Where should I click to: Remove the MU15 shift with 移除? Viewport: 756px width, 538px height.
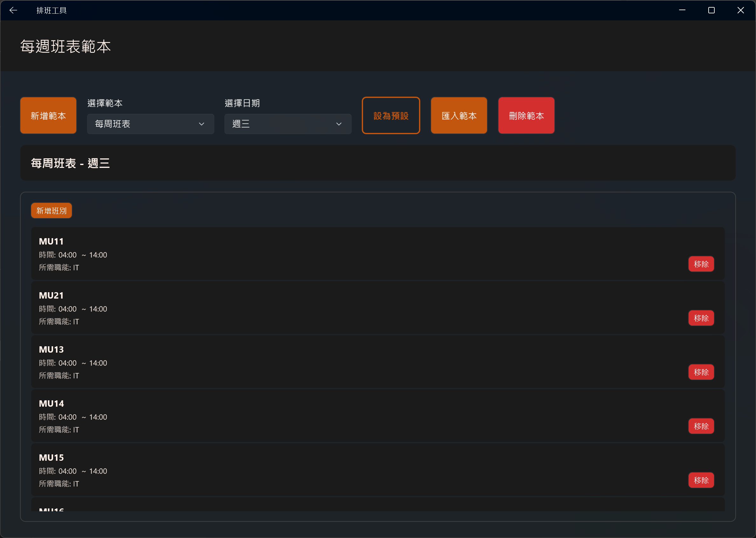click(x=701, y=480)
